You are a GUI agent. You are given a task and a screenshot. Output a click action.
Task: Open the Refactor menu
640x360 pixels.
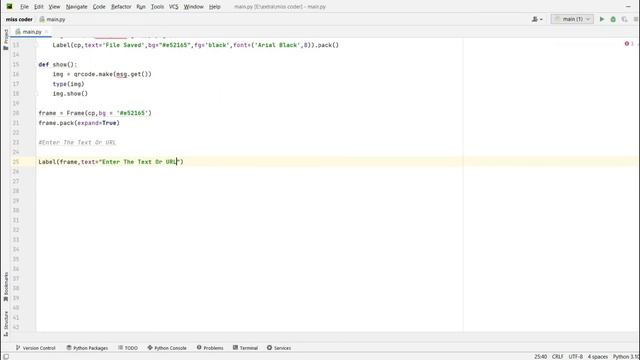[x=121, y=7]
